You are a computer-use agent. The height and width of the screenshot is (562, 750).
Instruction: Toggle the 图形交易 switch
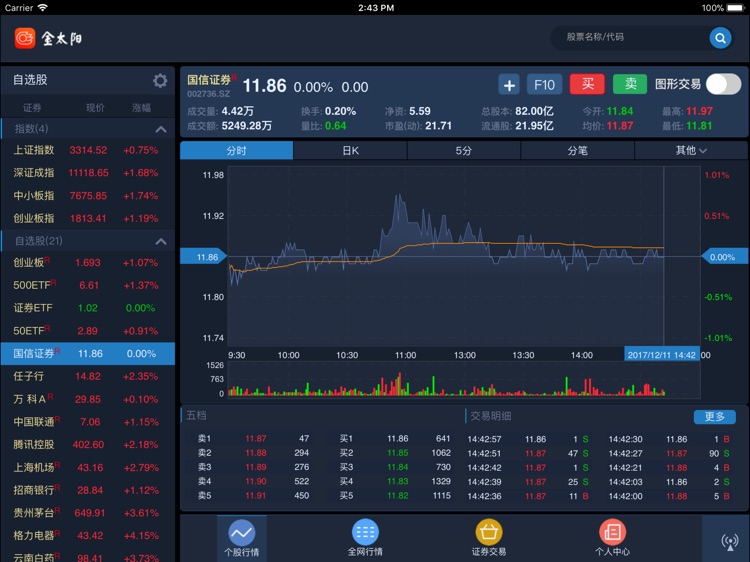point(723,85)
